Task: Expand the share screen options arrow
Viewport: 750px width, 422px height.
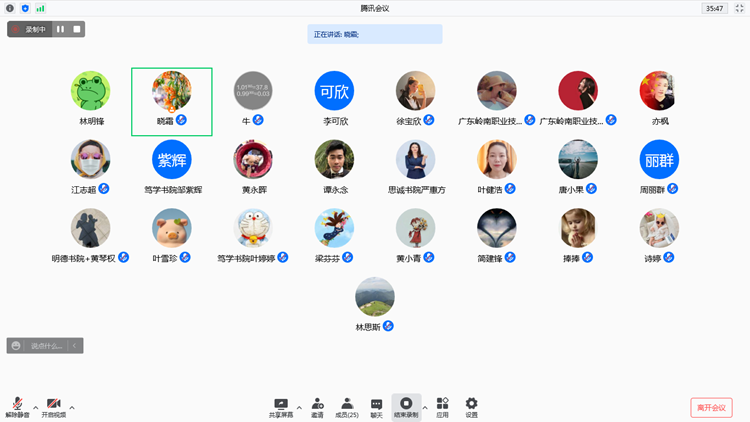Action: click(x=299, y=407)
